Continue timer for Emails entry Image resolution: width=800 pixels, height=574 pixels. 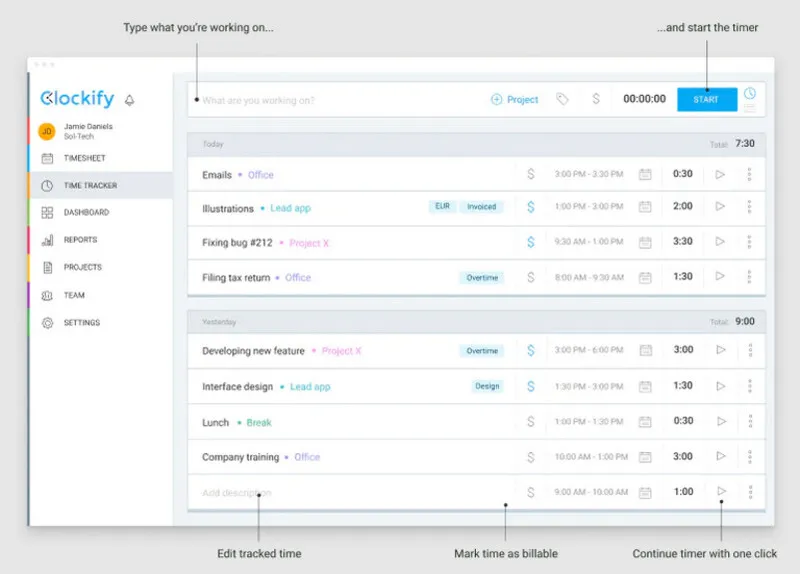coord(720,174)
